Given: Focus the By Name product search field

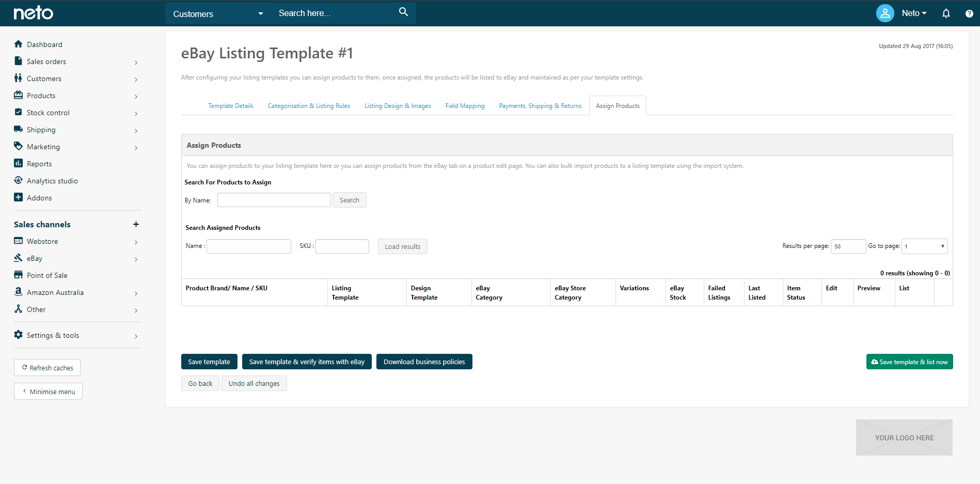Looking at the screenshot, I should coord(274,200).
